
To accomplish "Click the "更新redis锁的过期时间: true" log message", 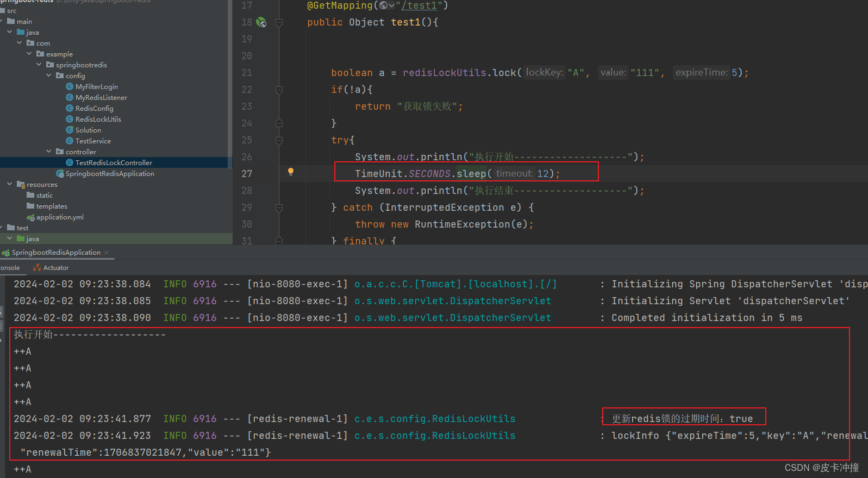I will point(682,419).
